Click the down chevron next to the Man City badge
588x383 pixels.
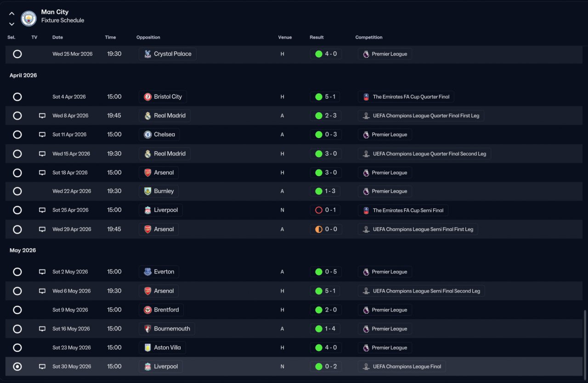(12, 24)
